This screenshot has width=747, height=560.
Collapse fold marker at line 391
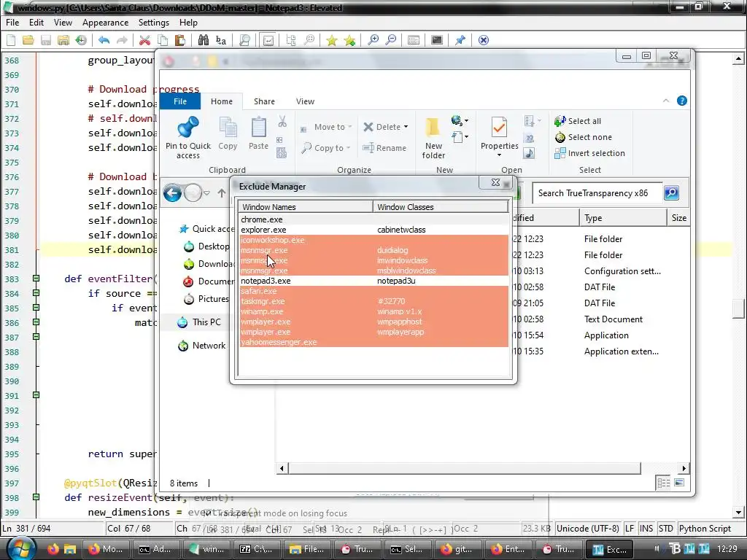(36, 395)
